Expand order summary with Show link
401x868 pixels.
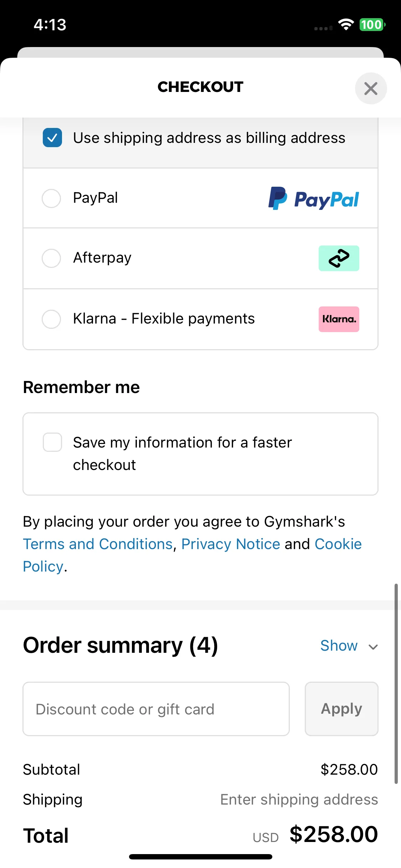pyautogui.click(x=339, y=646)
